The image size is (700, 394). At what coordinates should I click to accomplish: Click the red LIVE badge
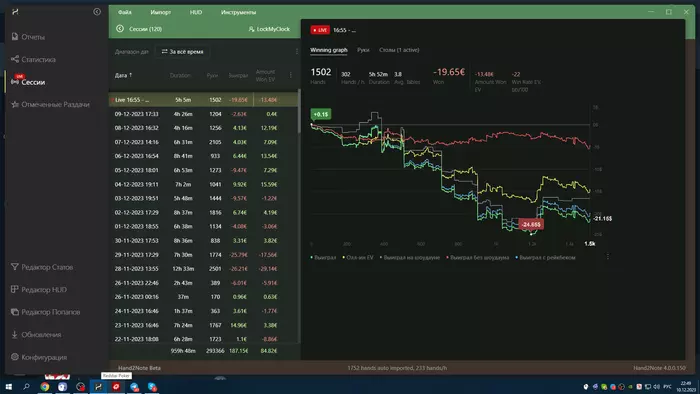click(x=320, y=30)
